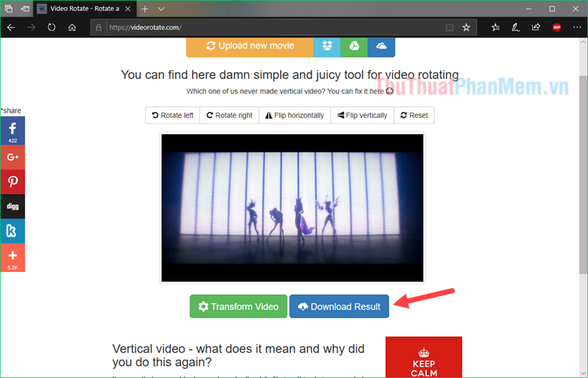The height and width of the screenshot is (378, 588).
Task: Click the site security lock icon
Action: pyautogui.click(x=99, y=27)
